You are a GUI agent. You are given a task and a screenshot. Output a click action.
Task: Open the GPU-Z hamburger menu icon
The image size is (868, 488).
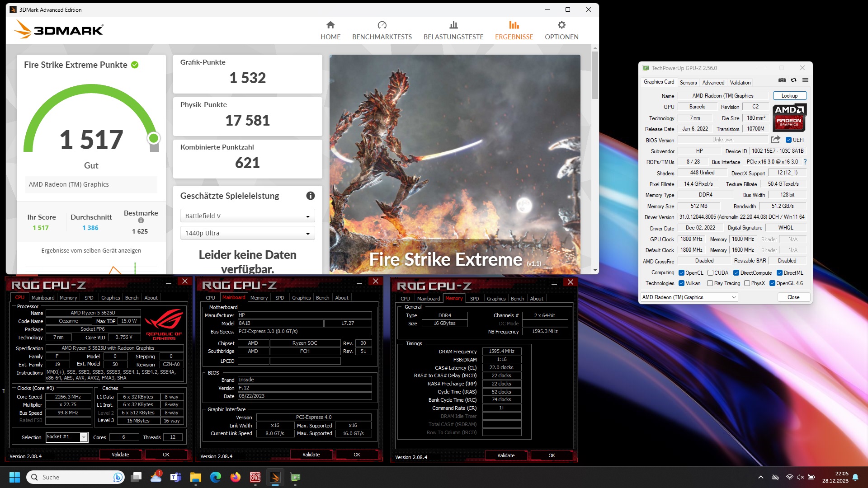(x=805, y=80)
